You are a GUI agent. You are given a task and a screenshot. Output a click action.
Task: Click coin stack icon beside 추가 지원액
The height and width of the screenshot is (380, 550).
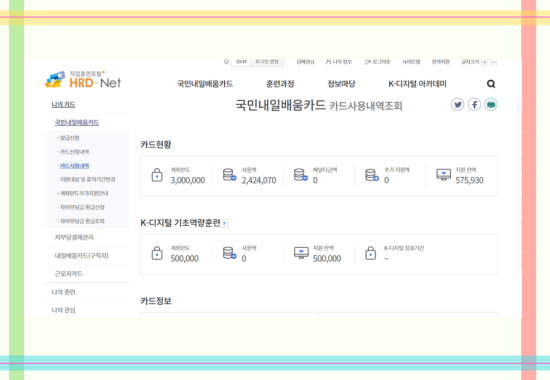pos(372,175)
